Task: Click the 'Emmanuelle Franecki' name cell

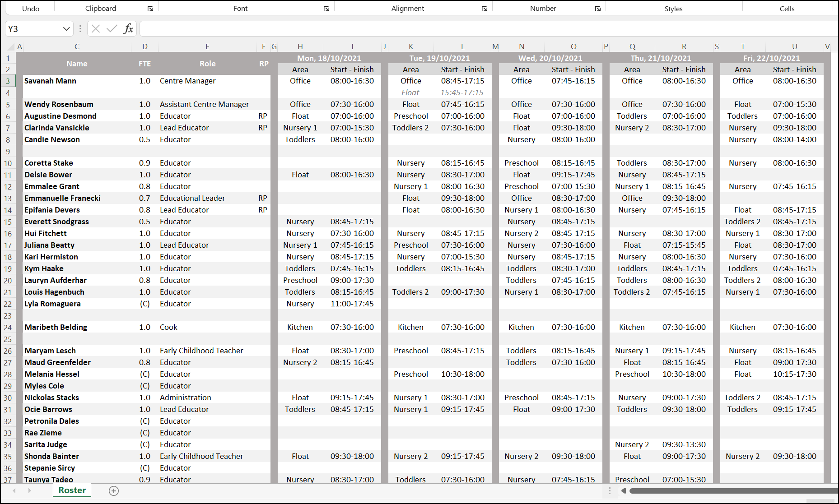Action: click(x=77, y=198)
